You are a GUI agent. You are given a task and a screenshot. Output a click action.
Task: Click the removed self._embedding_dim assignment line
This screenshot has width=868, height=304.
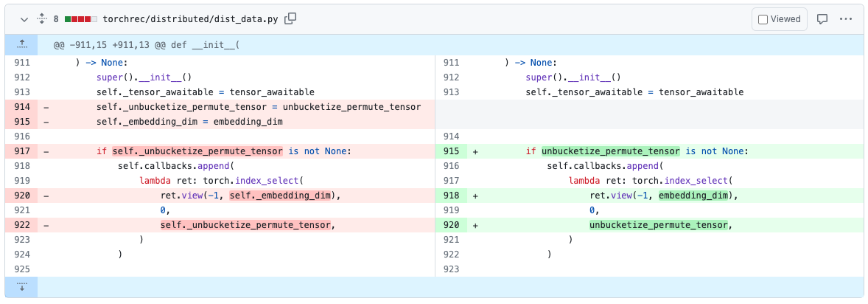pos(189,122)
